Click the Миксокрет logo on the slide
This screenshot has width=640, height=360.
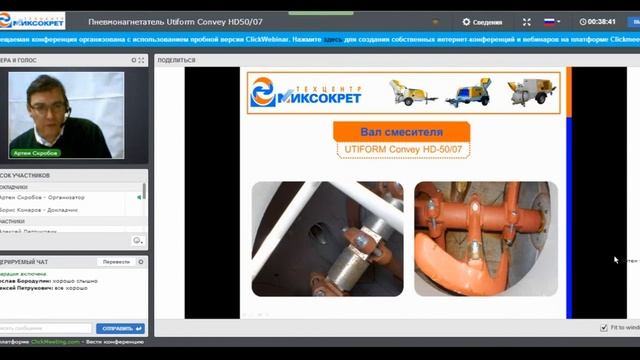tap(306, 92)
